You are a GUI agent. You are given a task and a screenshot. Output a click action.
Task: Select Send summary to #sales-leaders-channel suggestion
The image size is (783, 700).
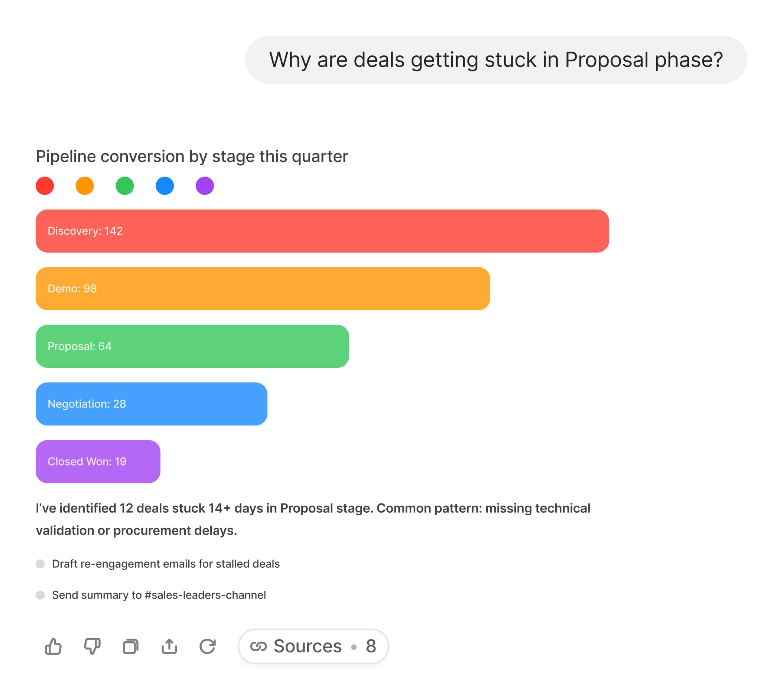159,595
